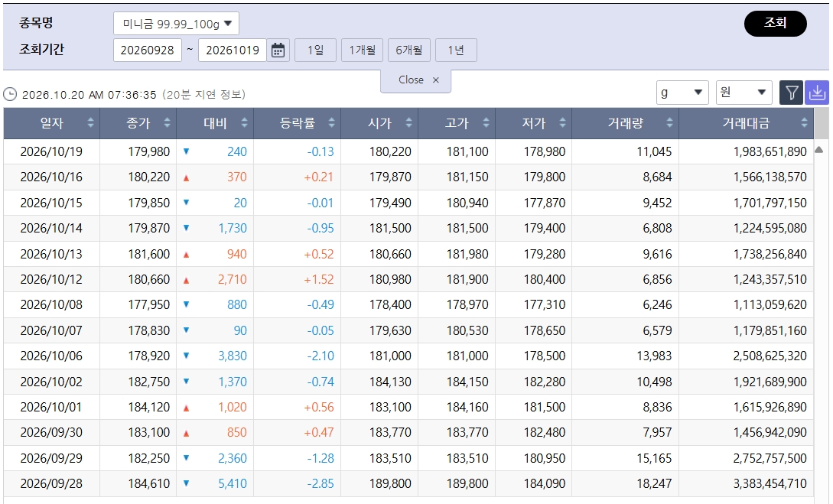Select the date cell 2026/10/14

pyautogui.click(x=51, y=229)
